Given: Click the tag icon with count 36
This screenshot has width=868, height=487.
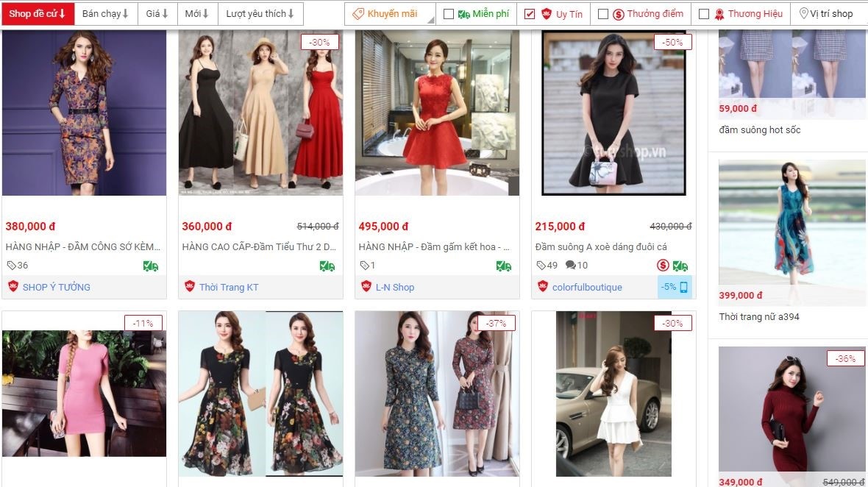Looking at the screenshot, I should tap(11, 266).
